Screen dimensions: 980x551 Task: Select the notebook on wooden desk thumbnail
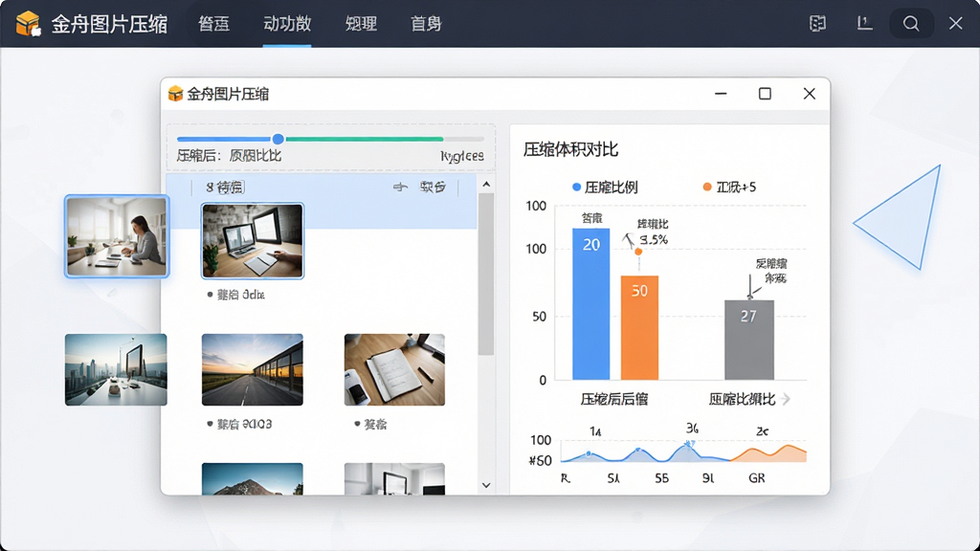[394, 369]
